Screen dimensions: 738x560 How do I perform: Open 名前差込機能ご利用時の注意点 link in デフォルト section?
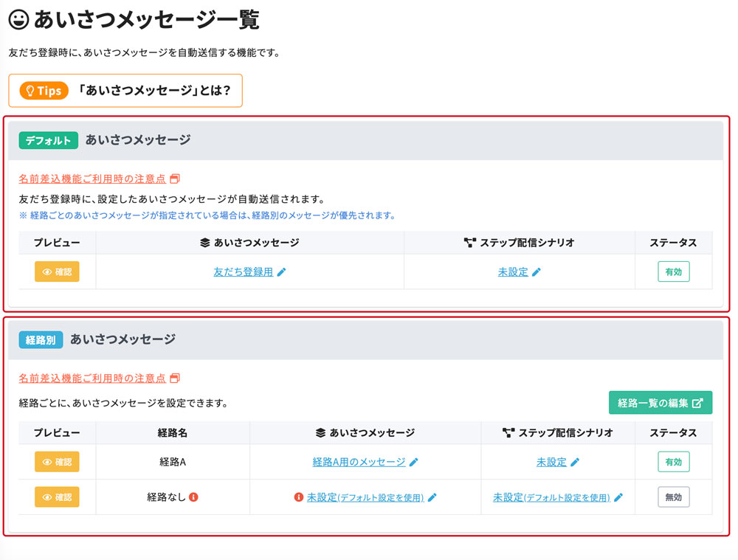[x=92, y=179]
